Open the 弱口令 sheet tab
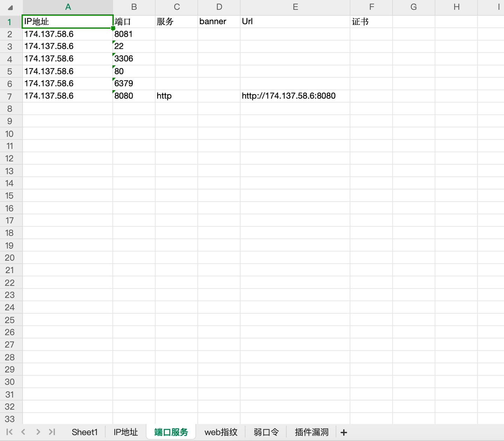The width and height of the screenshot is (504, 441). (266, 432)
